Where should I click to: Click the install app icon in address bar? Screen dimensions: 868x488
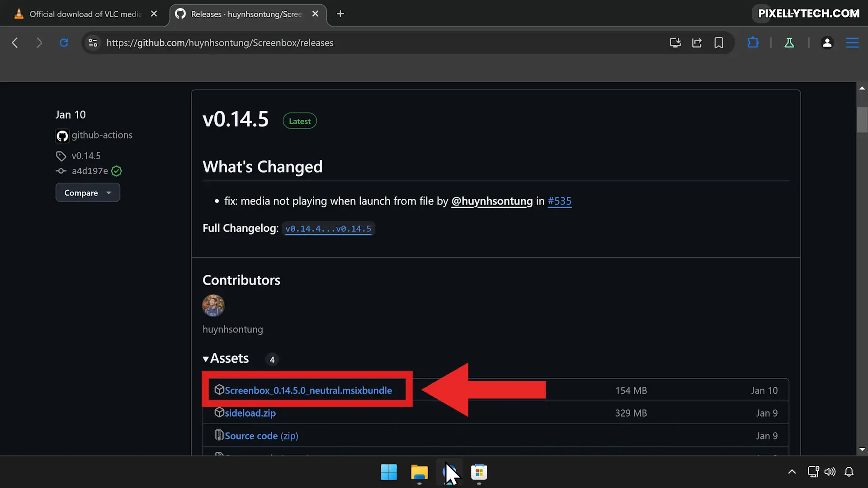click(x=675, y=43)
